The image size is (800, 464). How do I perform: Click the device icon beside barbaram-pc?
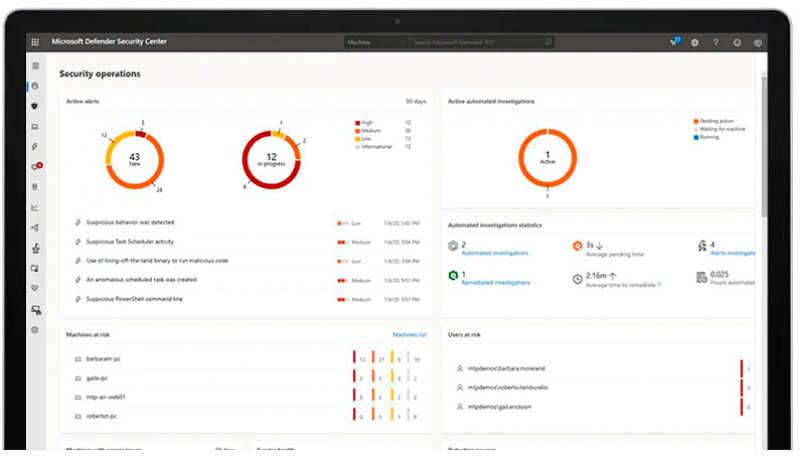tap(78, 359)
